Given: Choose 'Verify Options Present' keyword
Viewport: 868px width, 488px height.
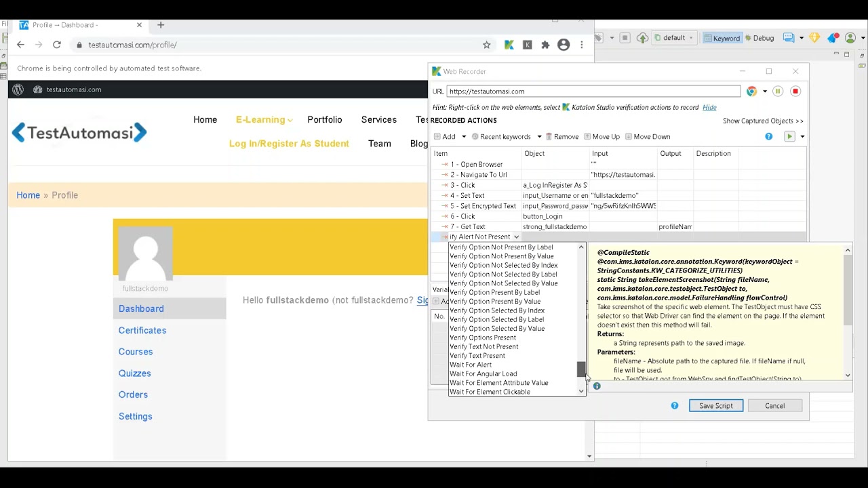Looking at the screenshot, I should pos(483,338).
